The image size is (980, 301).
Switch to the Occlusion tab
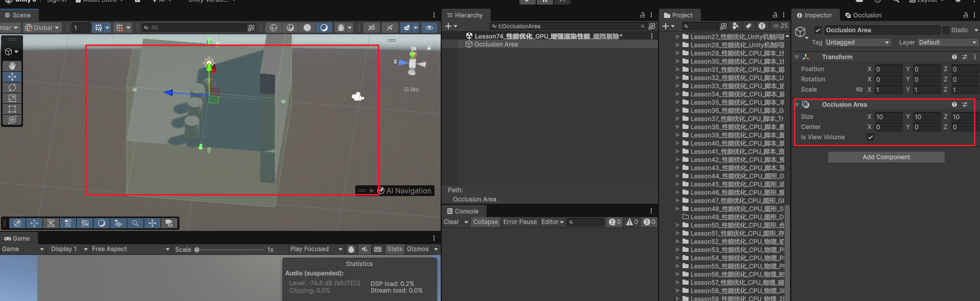(863, 15)
